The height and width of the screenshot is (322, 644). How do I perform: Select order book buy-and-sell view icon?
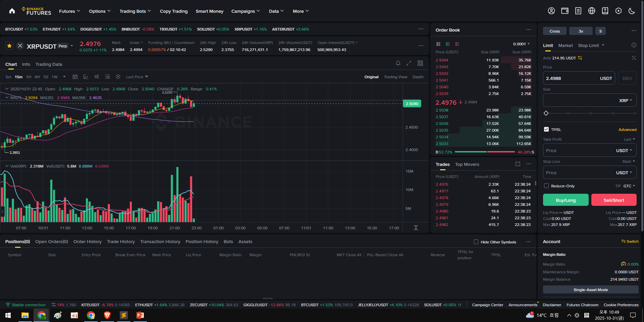click(x=438, y=44)
